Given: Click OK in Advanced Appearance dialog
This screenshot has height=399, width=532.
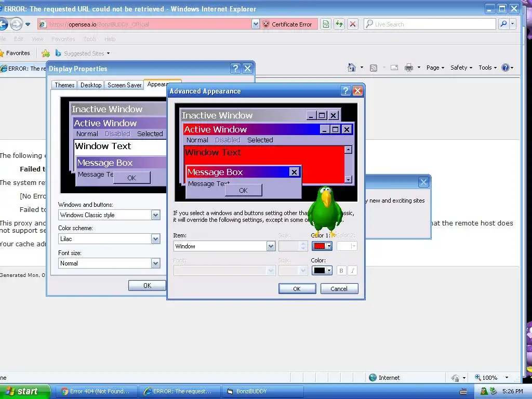Looking at the screenshot, I should (297, 289).
